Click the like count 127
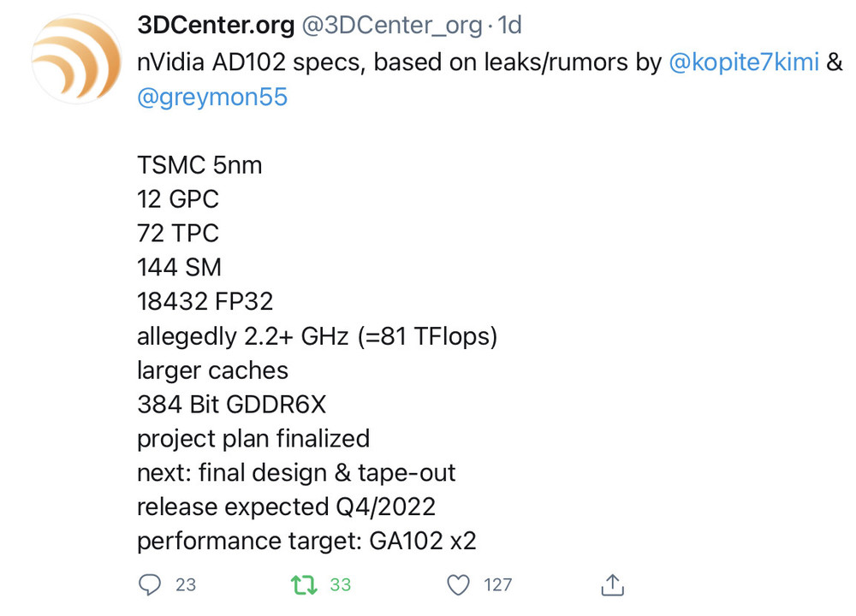This screenshot has width=856, height=616. coord(497,585)
